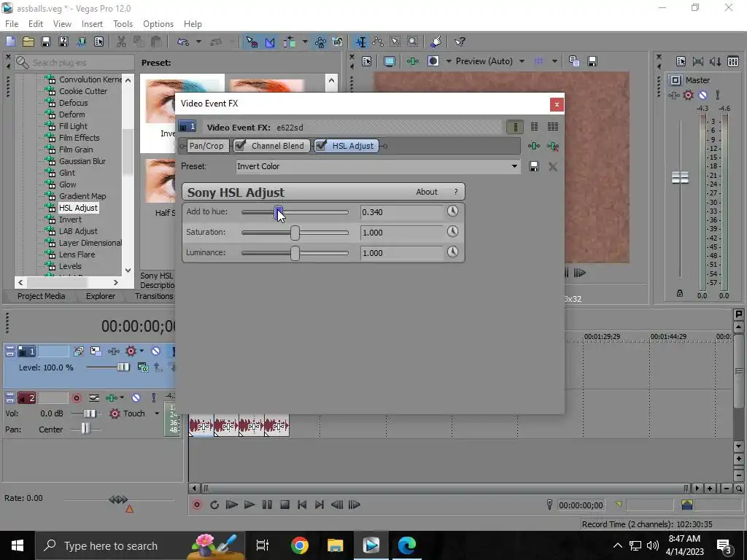This screenshot has width=747, height=560.
Task: Select Gaussian Blur in the plug-in list
Action: point(82,161)
